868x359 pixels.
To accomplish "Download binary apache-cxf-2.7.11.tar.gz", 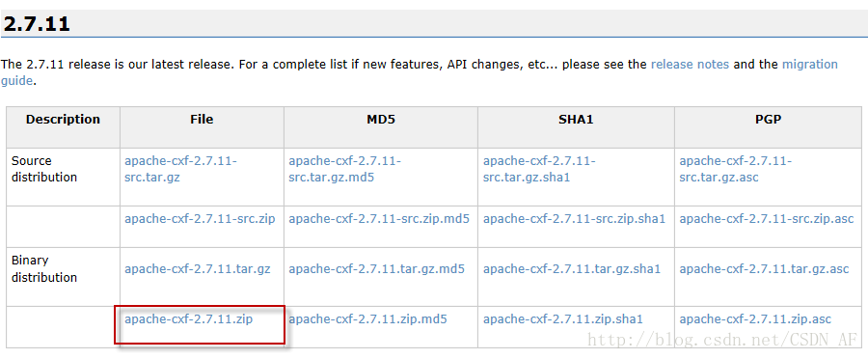I will tap(198, 269).
